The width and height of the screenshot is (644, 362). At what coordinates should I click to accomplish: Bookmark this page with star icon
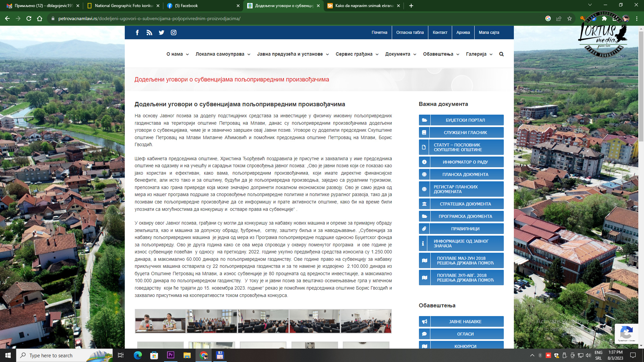569,19
